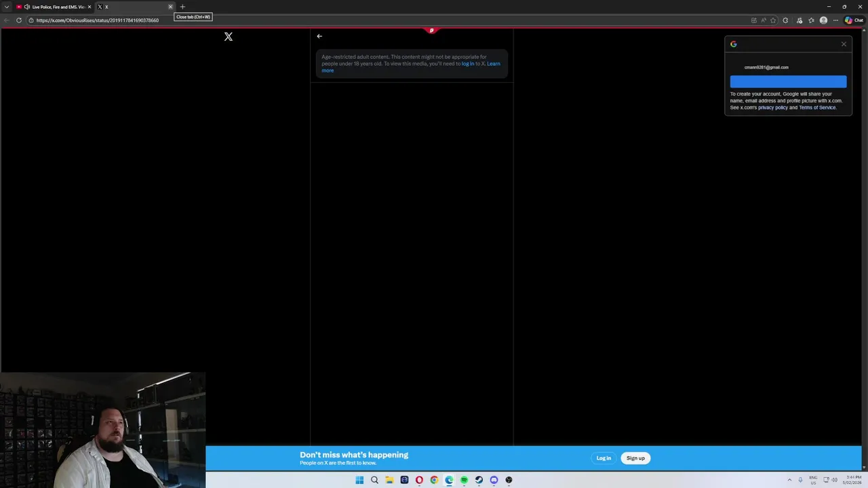
Task: Click the microphone tray icon
Action: tap(800, 480)
